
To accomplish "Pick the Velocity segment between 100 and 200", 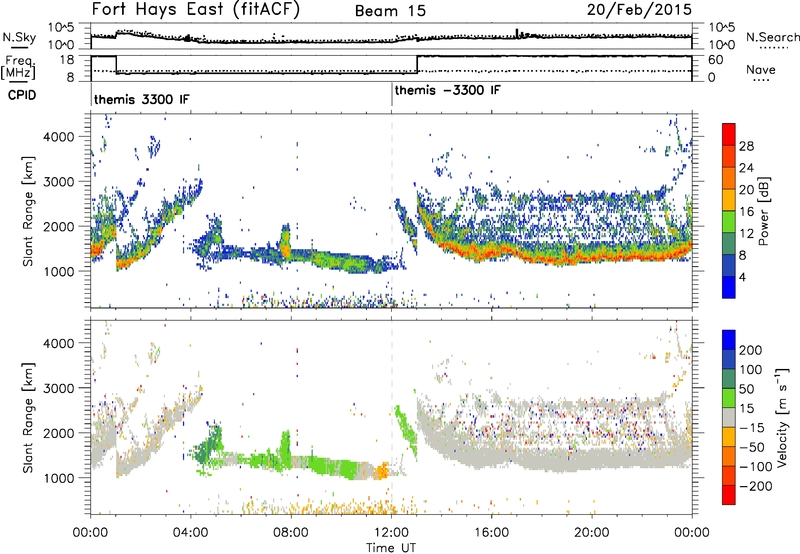I will click(x=729, y=359).
